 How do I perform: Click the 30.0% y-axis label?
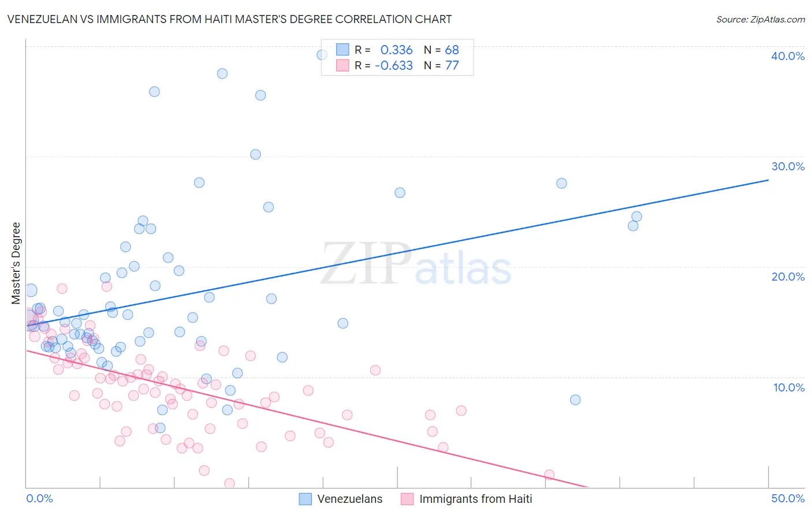tap(788, 166)
